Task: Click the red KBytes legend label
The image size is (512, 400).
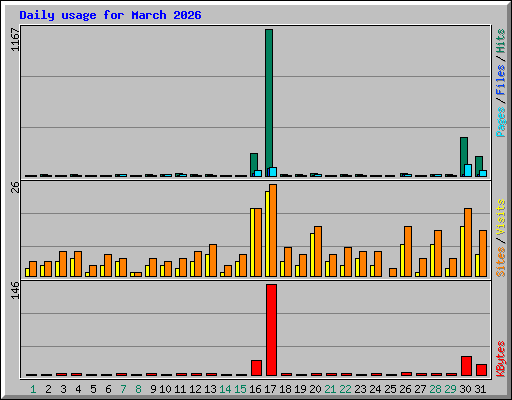Action: pos(501,359)
